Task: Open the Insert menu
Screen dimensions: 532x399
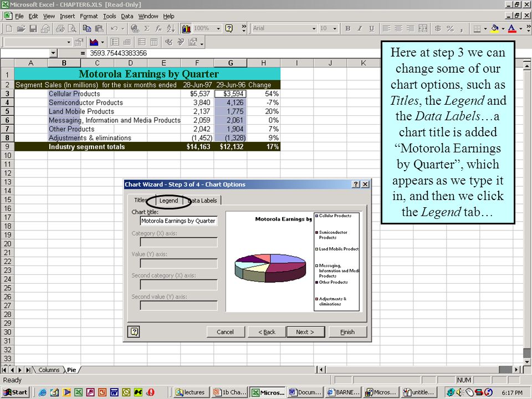Action: [67, 16]
